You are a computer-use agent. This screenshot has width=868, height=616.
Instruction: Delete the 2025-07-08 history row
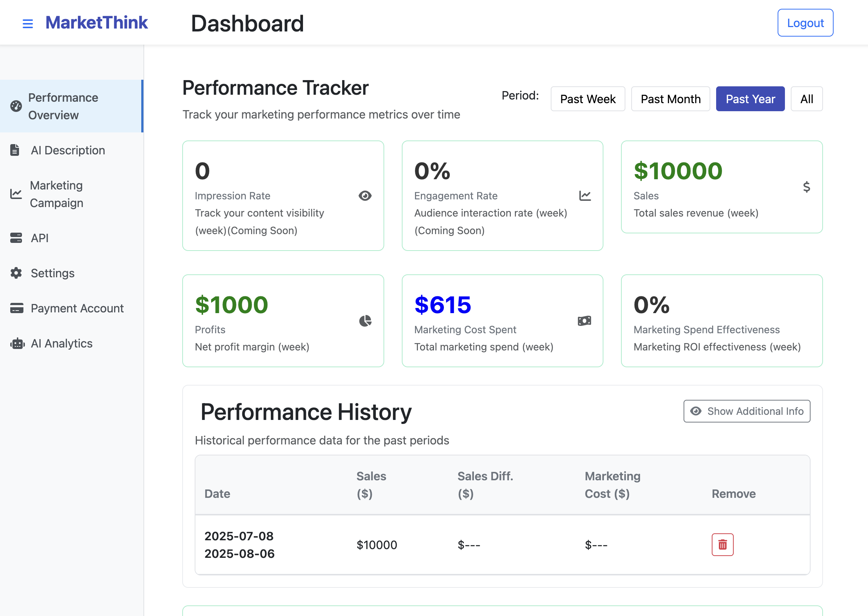(x=722, y=545)
